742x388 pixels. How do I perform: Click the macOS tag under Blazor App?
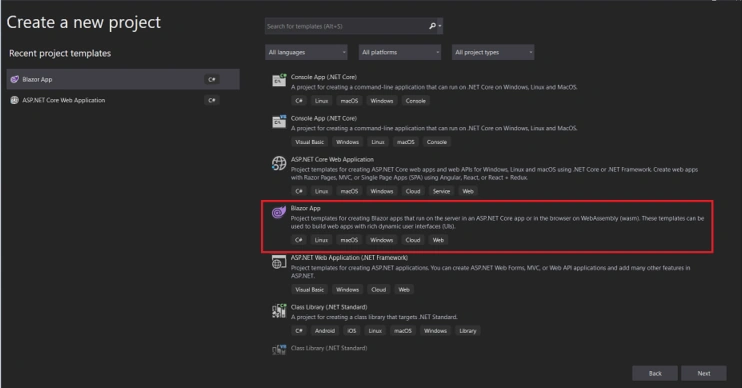click(349, 240)
